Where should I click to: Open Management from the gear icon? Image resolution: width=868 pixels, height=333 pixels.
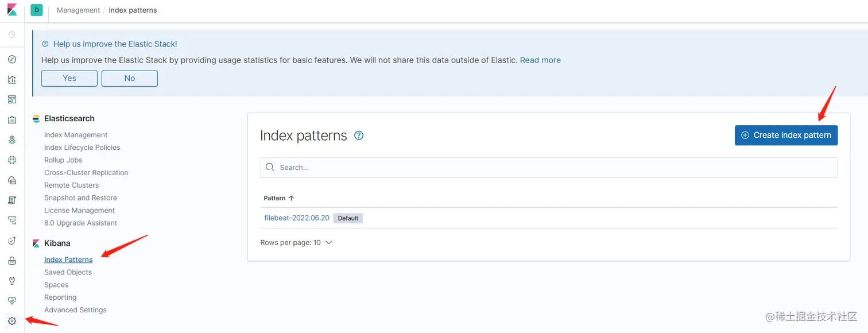(x=12, y=321)
